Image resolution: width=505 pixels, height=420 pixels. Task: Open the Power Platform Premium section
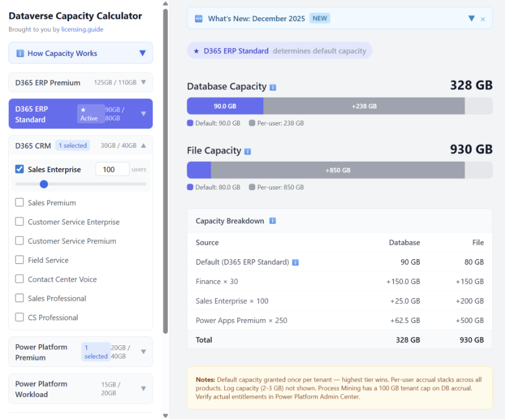[143, 352]
